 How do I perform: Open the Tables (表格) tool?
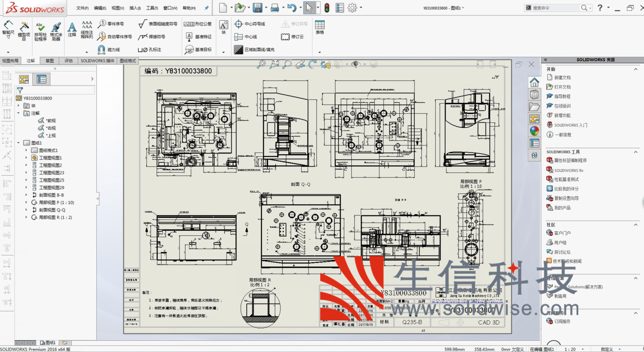click(x=320, y=27)
